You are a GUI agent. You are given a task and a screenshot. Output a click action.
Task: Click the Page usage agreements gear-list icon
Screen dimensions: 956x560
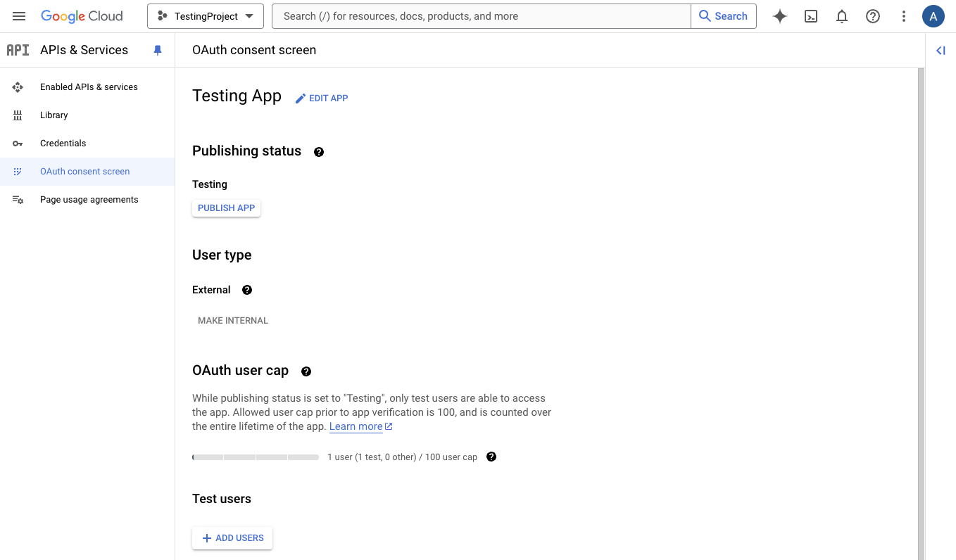click(x=18, y=200)
